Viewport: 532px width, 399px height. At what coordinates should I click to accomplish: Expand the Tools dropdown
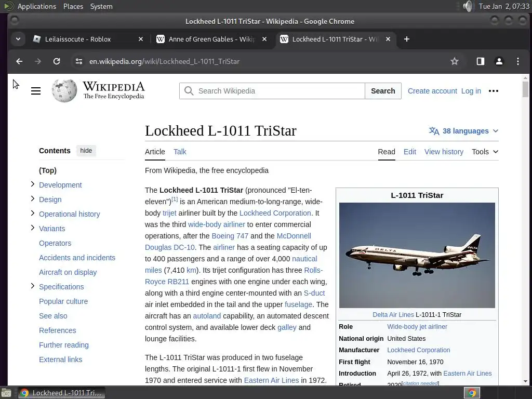tap(485, 152)
